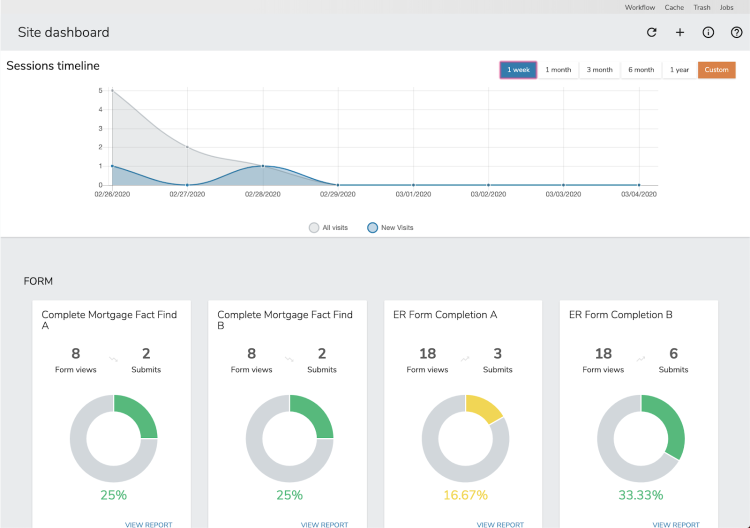Click the FORM section heading
750x528 pixels.
[38, 281]
